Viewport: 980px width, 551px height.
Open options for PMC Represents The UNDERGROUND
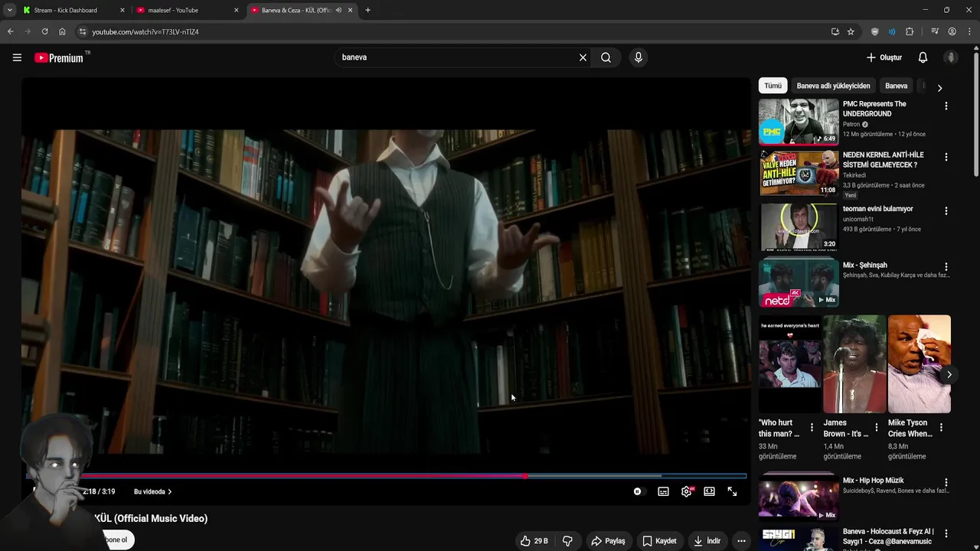point(946,106)
